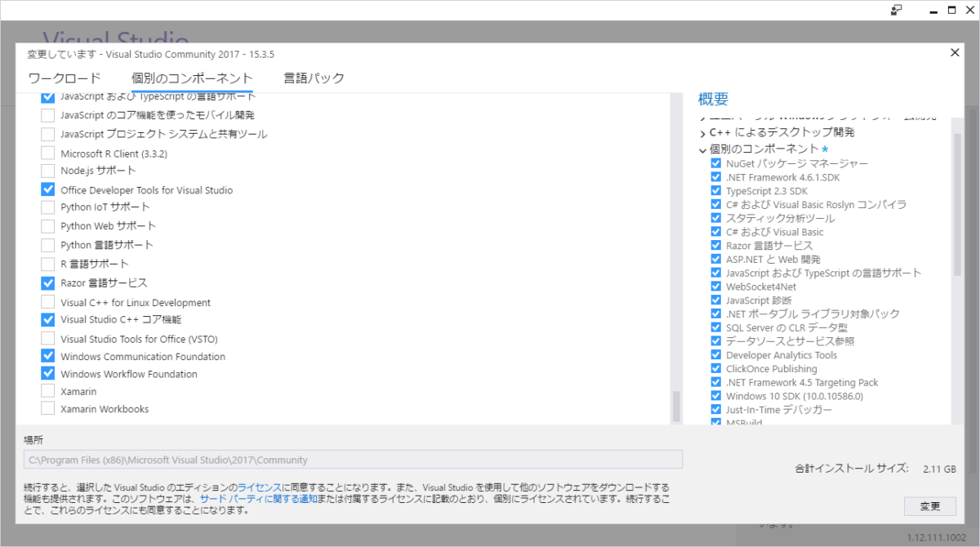
Task: Uncheck ClickOnce Publishing in summary panel
Action: tap(716, 369)
